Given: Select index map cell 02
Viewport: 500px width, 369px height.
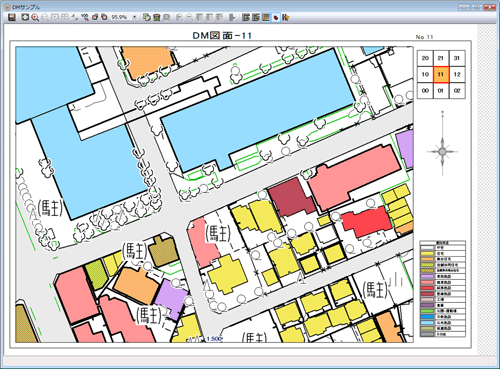Looking at the screenshot, I should (x=457, y=90).
